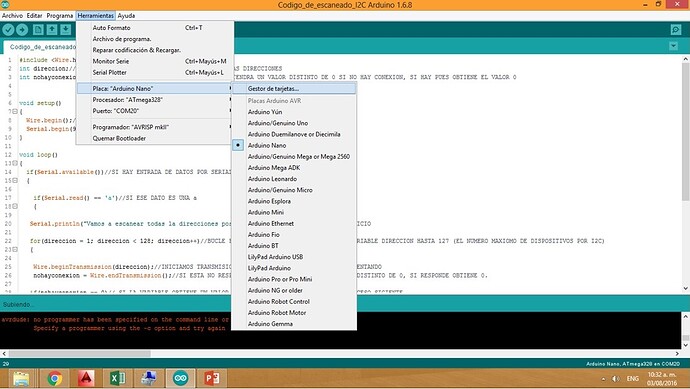Open the Editar menu
This screenshot has width=690, height=389.
pos(34,15)
